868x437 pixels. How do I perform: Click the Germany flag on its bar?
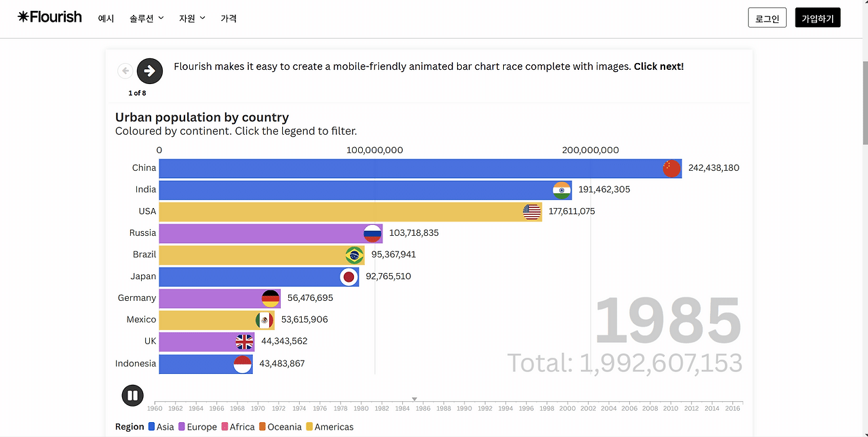click(270, 298)
